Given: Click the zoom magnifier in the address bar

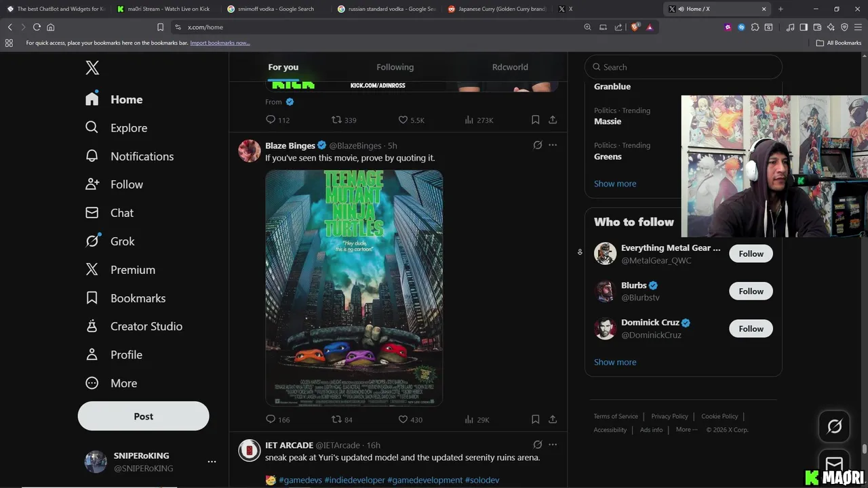Looking at the screenshot, I should (587, 27).
